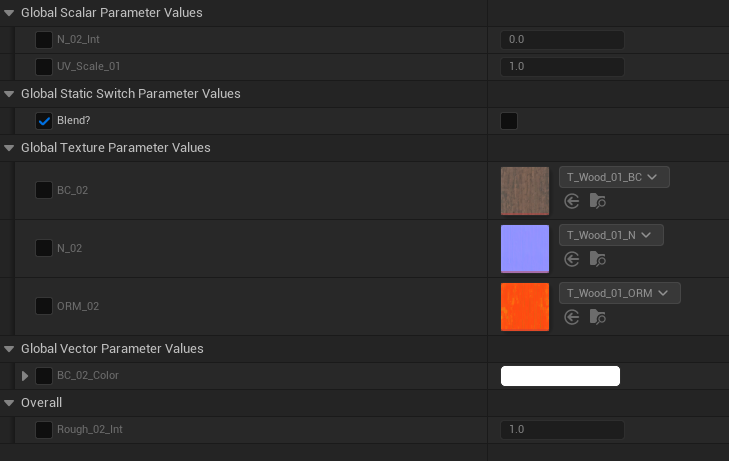Uncheck the Blend? parameter override checkbox
The width and height of the screenshot is (729, 461).
(x=44, y=121)
